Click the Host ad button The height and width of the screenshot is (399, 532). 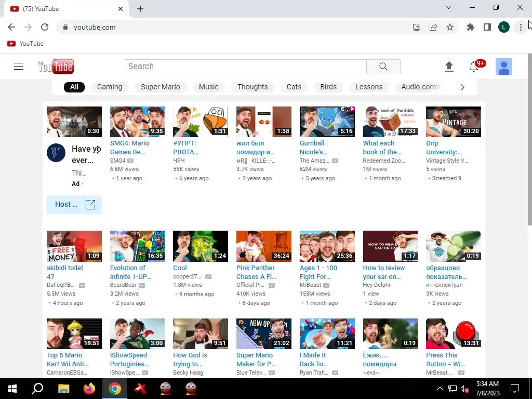[74, 204]
